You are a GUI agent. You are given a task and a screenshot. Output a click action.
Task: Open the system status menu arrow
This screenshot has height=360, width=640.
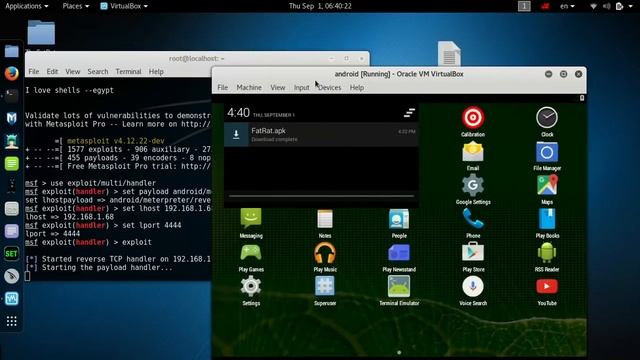(631, 6)
